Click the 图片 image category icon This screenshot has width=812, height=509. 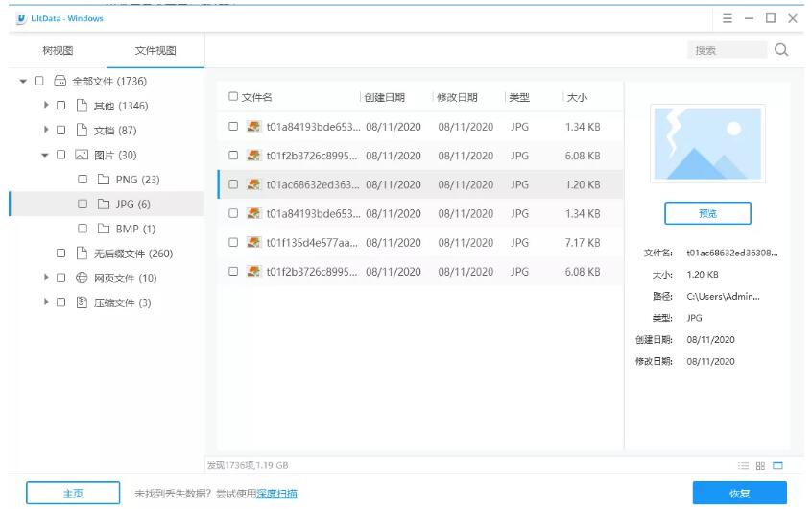[x=82, y=155]
